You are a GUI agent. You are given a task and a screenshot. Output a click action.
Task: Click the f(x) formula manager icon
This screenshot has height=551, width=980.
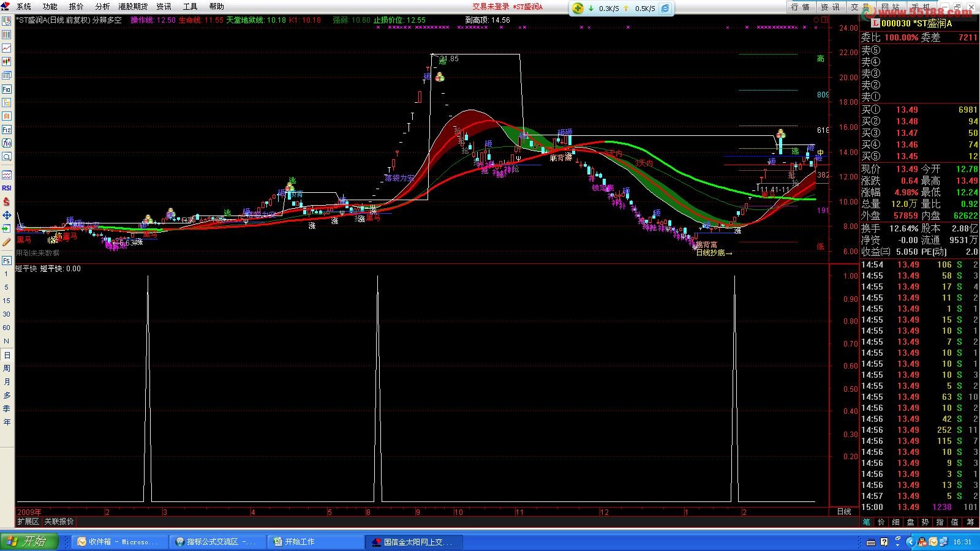coord(7,143)
